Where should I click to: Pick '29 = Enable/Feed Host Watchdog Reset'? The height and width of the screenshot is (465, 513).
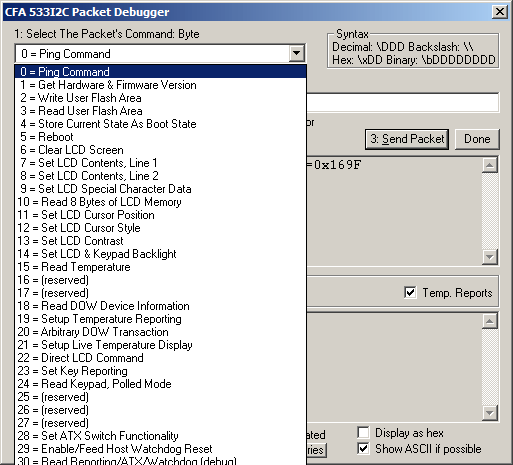point(160,449)
